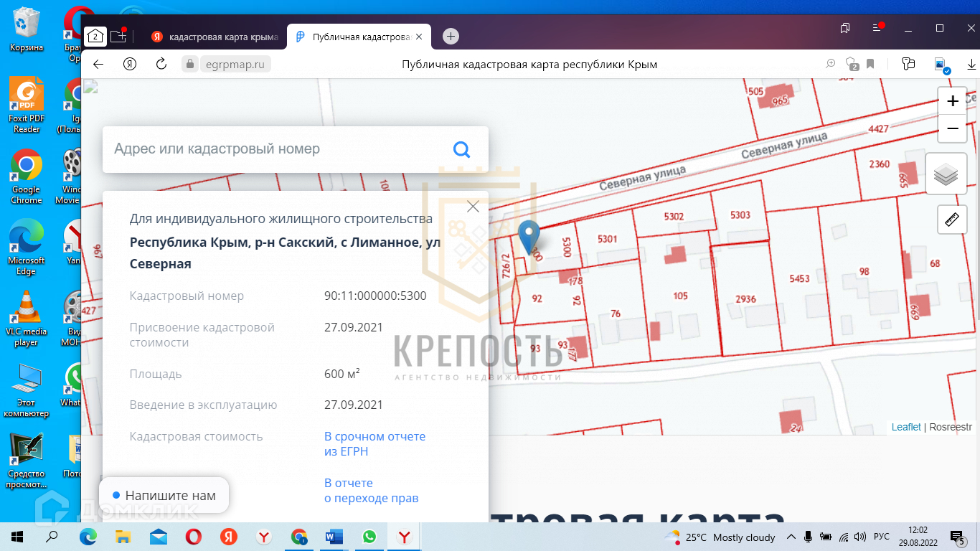
Task: Open a new browser tab
Action: click(x=451, y=37)
